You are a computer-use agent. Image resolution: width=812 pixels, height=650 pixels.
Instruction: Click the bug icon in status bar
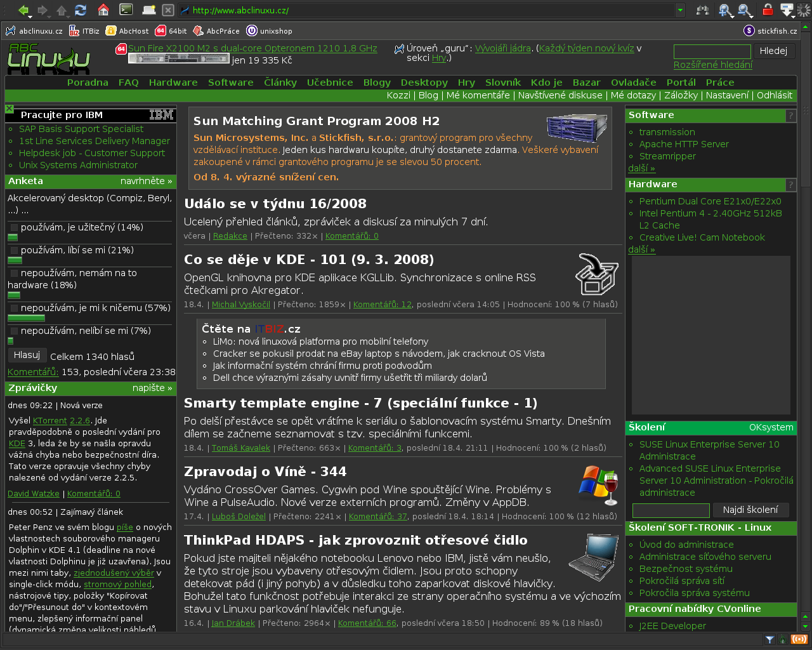pyautogui.click(x=783, y=640)
